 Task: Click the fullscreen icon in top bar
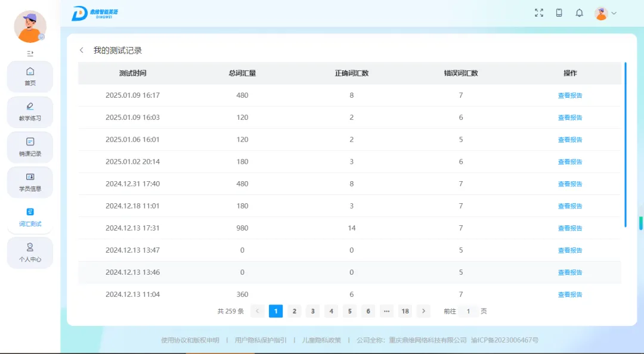[539, 13]
